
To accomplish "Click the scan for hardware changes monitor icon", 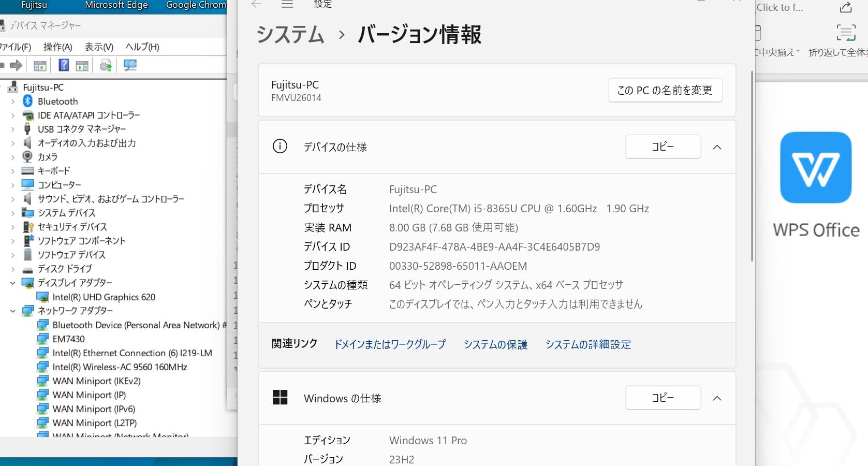I will pyautogui.click(x=130, y=66).
